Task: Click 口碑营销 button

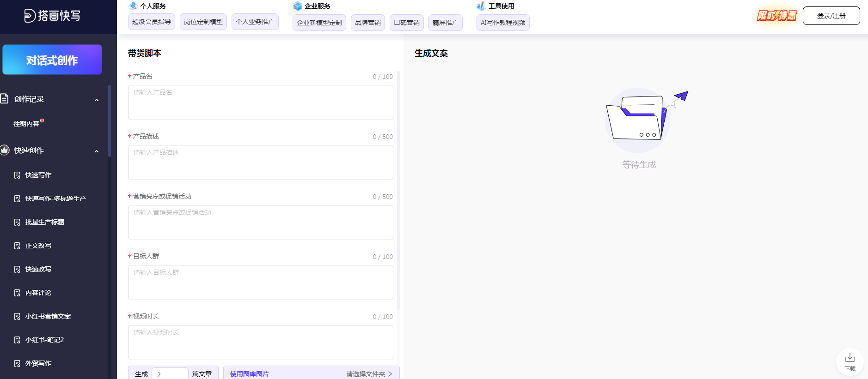Action: pos(407,23)
